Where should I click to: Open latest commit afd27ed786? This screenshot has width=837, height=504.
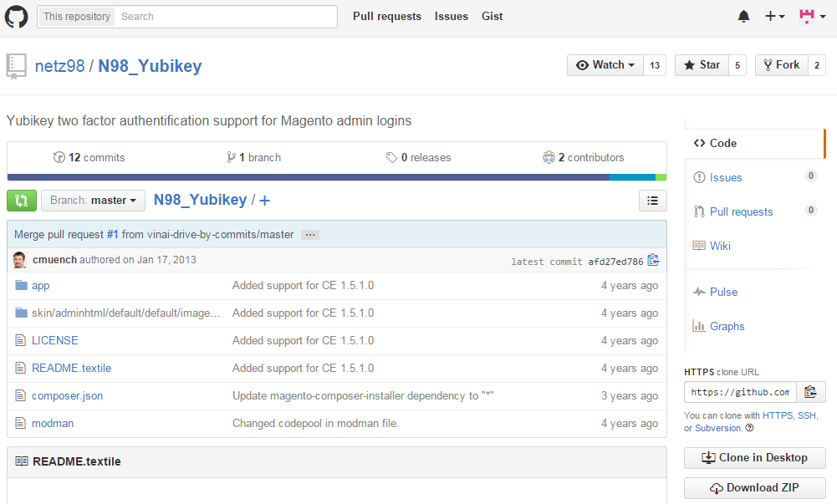(x=615, y=262)
